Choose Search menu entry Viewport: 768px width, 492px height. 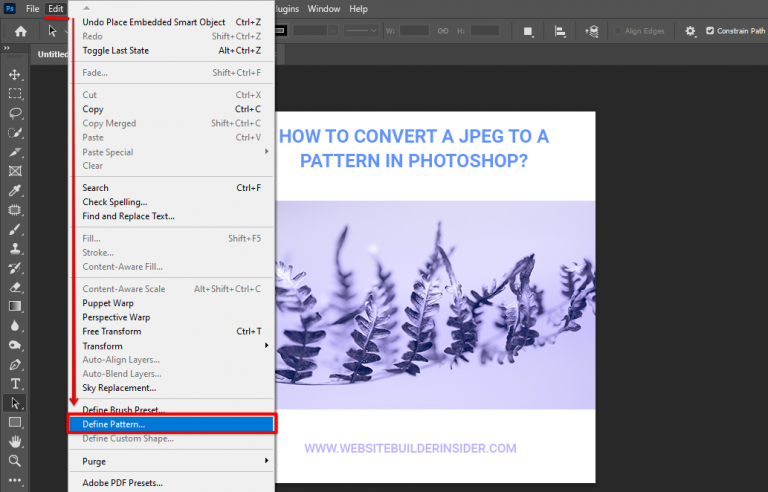pyautogui.click(x=171, y=188)
